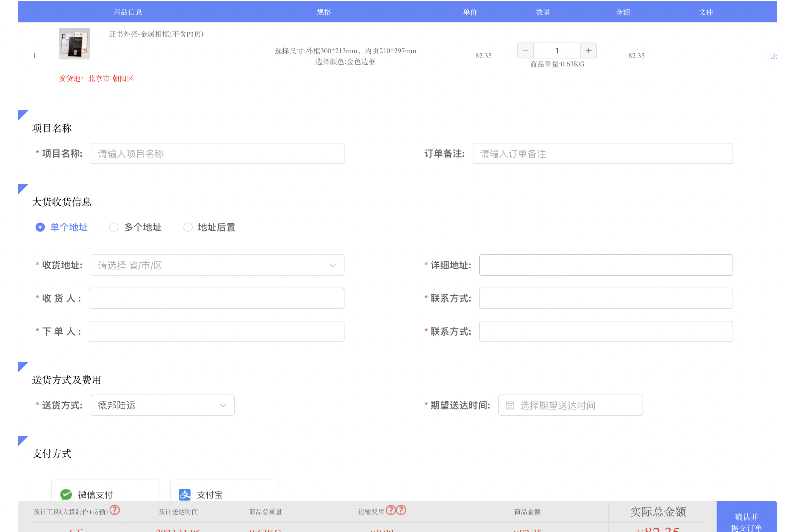794x532 pixels.
Task: Click the 数量 column header
Action: [543, 12]
